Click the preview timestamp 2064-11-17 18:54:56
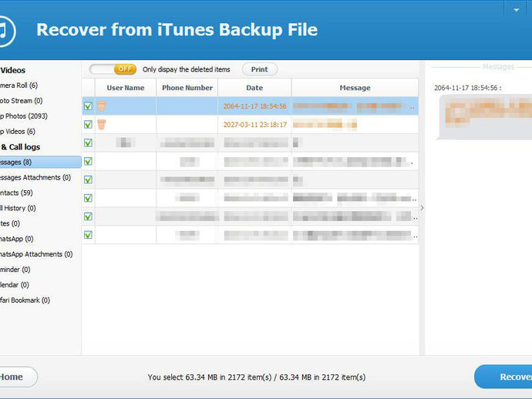This screenshot has height=399, width=532. [x=467, y=88]
